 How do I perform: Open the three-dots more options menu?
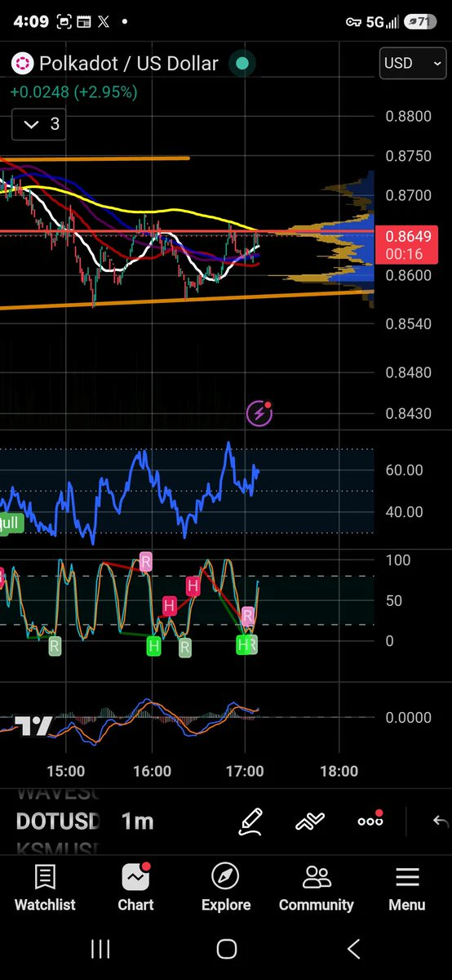pos(370,819)
